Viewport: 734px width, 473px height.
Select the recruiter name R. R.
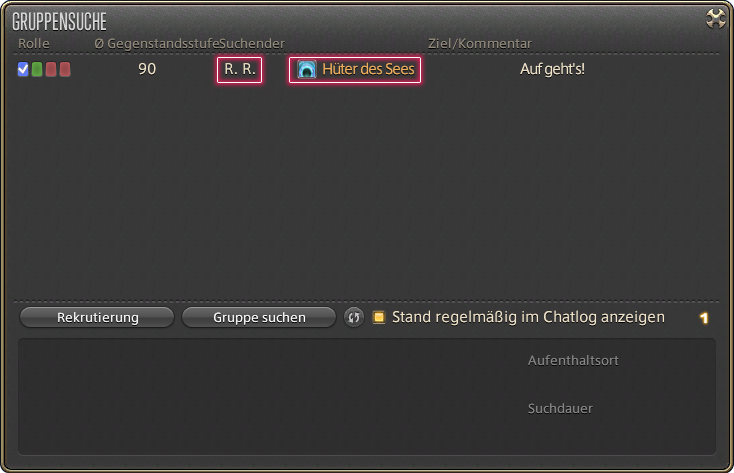(x=240, y=69)
